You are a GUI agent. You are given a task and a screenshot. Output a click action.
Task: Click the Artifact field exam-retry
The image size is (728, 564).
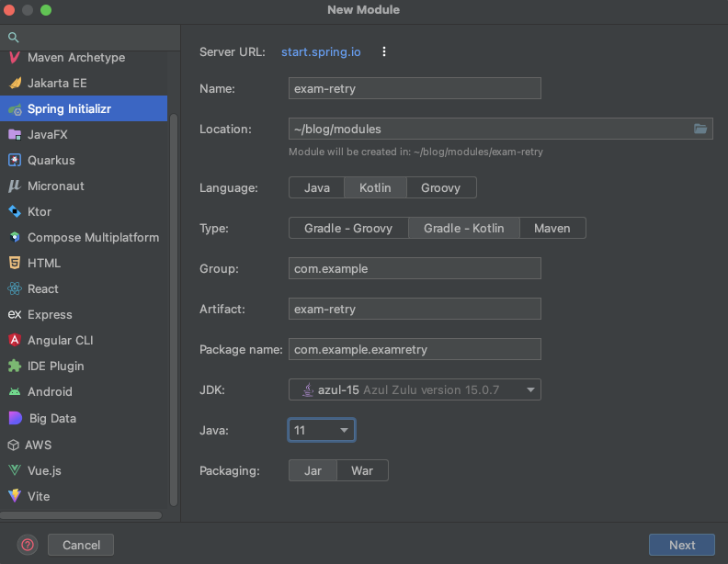(415, 309)
